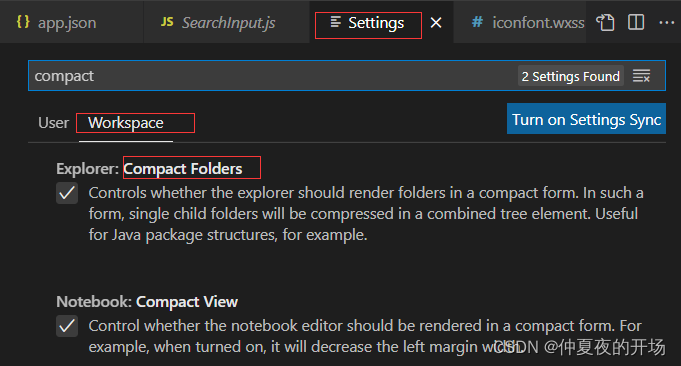This screenshot has height=366, width=681.
Task: Open the iconfont.wxss editor tab
Action: [x=528, y=22]
